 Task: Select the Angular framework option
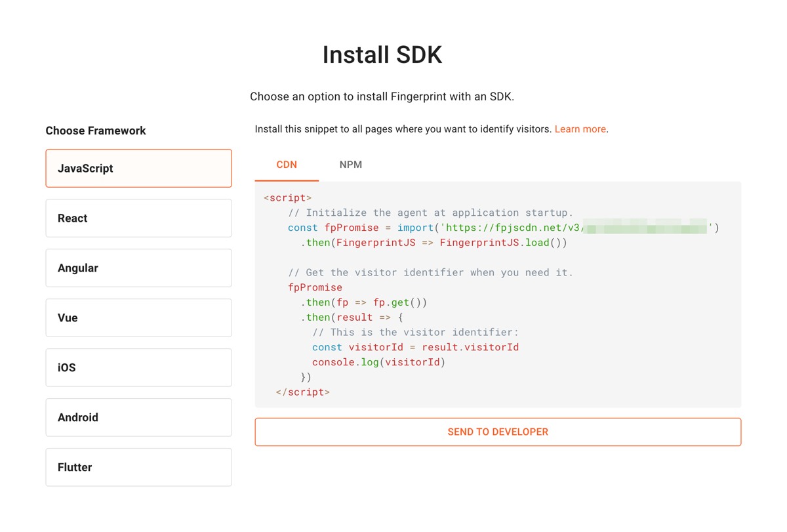click(138, 268)
